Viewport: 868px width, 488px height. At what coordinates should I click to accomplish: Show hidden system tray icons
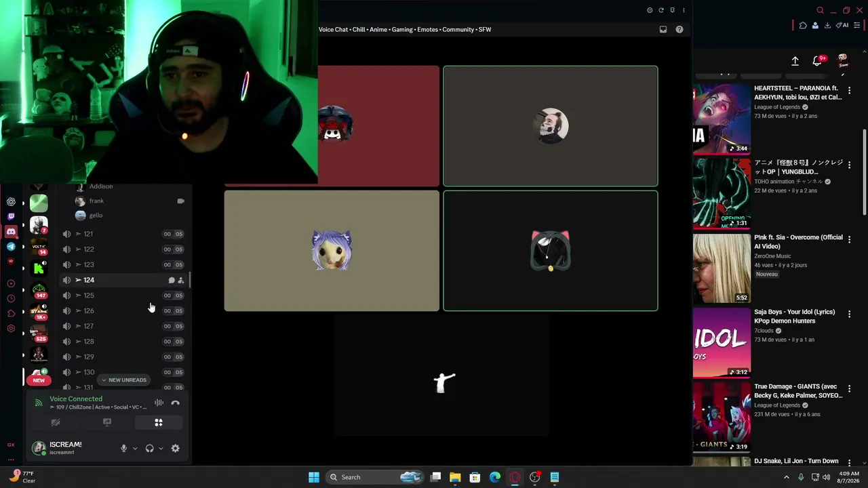pyautogui.click(x=787, y=477)
